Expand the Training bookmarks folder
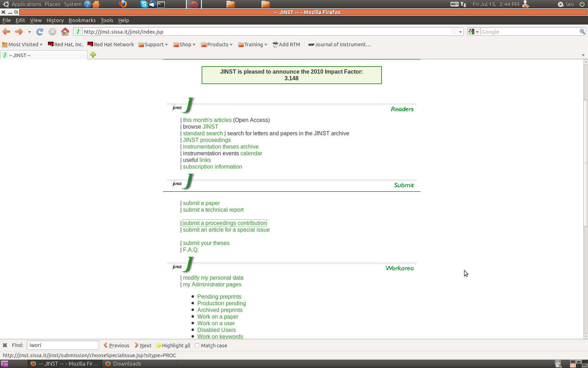This screenshot has width=588, height=368. (x=253, y=45)
